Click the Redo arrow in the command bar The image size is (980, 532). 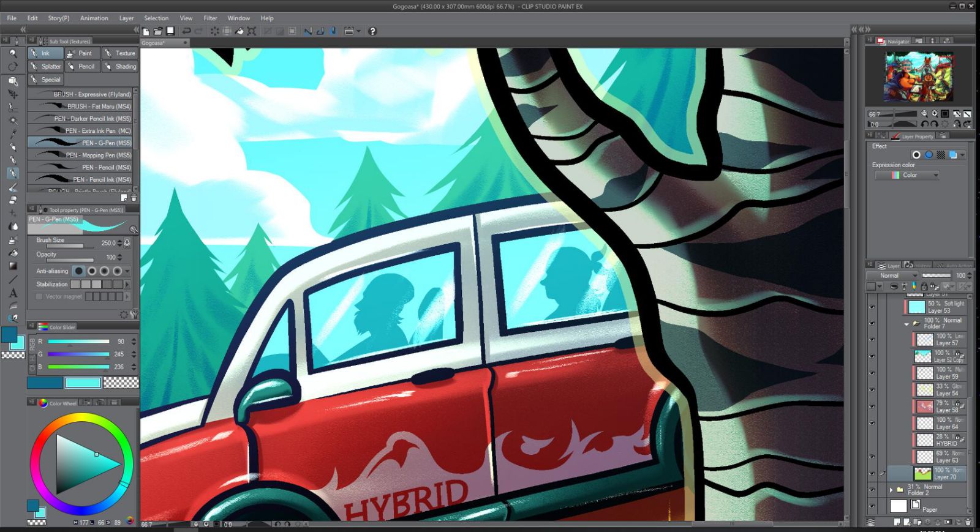click(199, 31)
